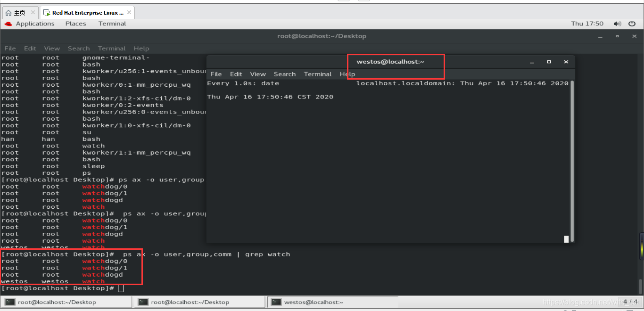Click root@localhost:~/Desktop window title
Image resolution: width=644 pixels, height=311 pixels.
pyautogui.click(x=322, y=36)
